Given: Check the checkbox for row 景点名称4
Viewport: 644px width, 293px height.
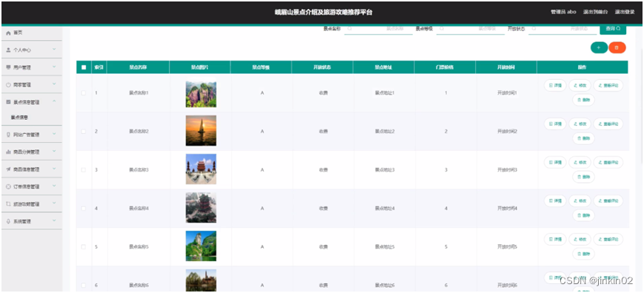Looking at the screenshot, I should [x=84, y=209].
